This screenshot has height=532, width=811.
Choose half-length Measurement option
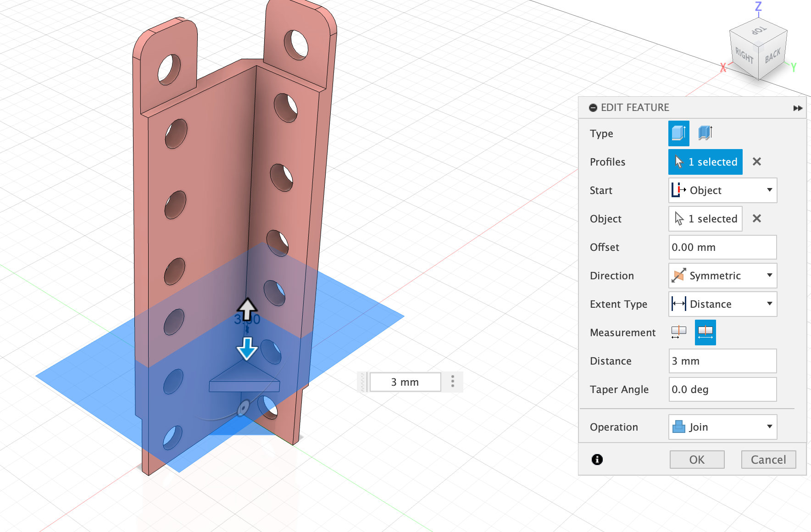(x=678, y=332)
